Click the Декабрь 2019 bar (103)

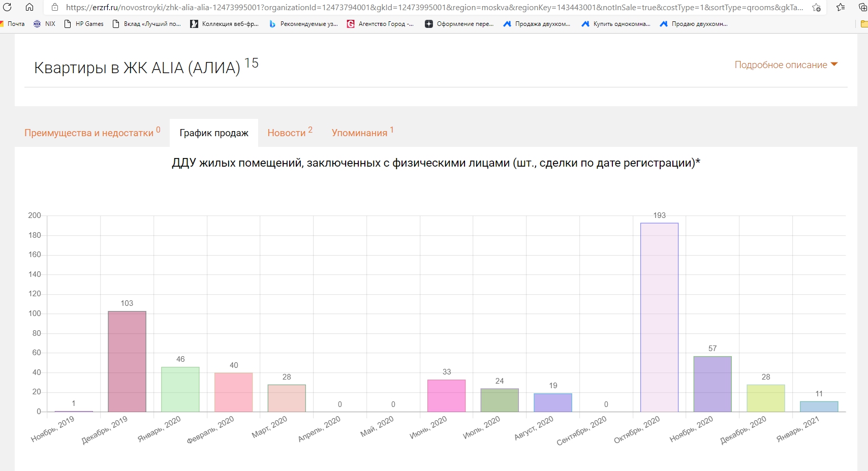click(127, 361)
